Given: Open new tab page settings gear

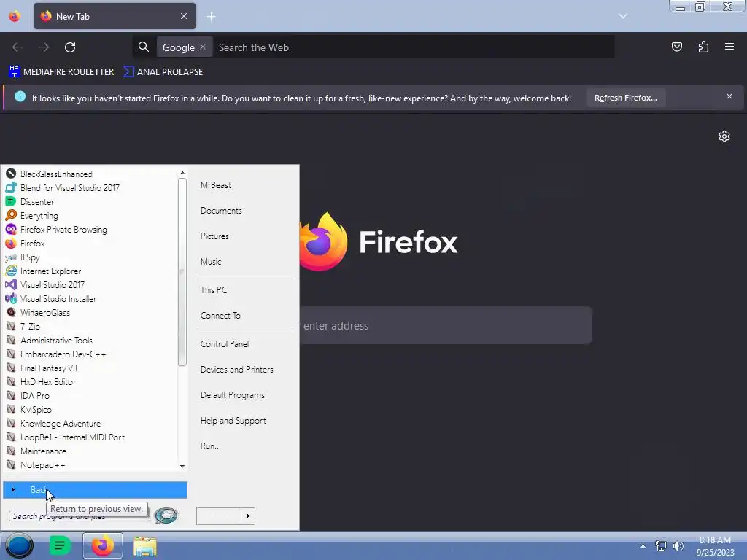Looking at the screenshot, I should tap(724, 136).
